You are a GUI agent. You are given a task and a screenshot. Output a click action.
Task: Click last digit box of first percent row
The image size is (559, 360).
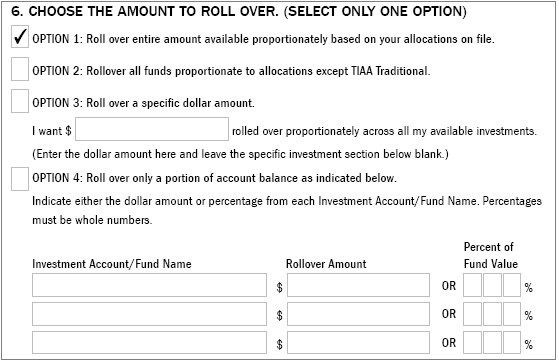point(512,285)
